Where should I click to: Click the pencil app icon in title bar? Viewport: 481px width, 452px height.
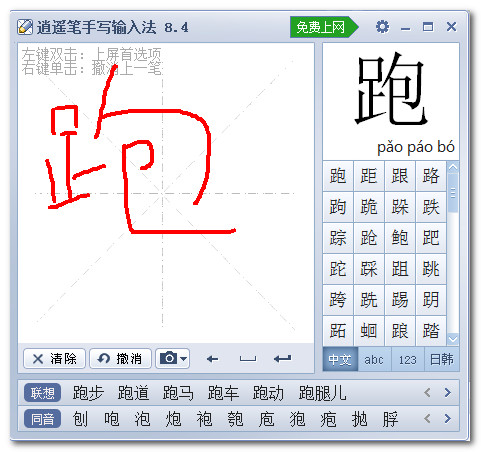point(25,27)
